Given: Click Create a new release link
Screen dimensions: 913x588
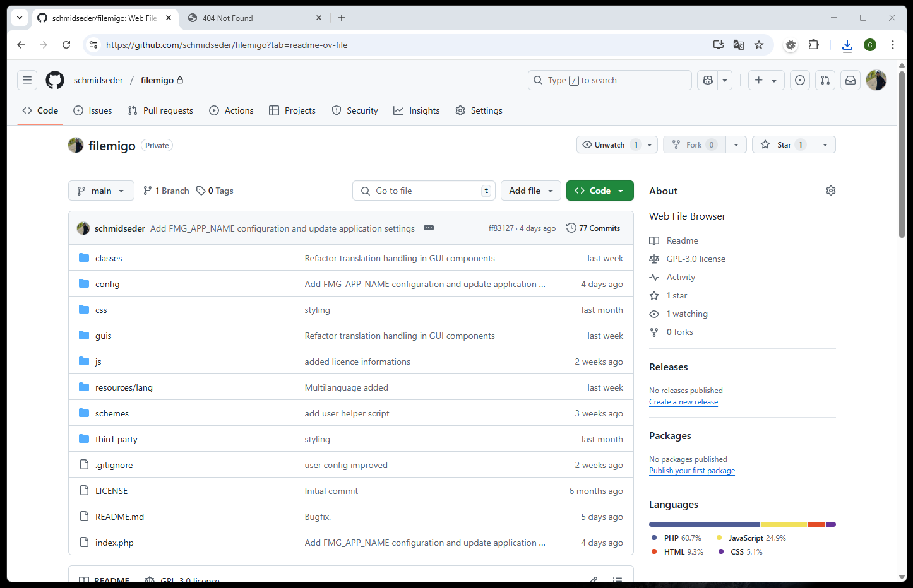Looking at the screenshot, I should pos(683,402).
